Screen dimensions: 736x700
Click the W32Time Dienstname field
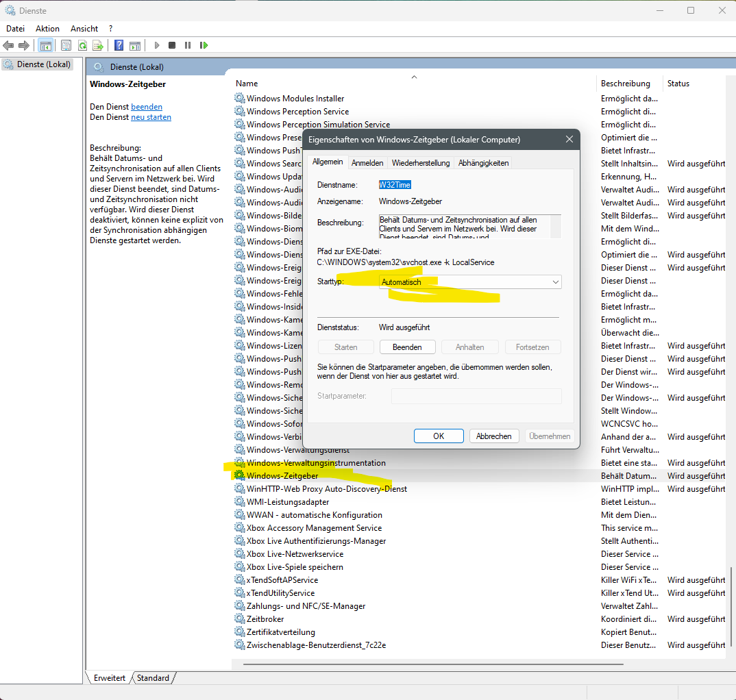(x=395, y=185)
